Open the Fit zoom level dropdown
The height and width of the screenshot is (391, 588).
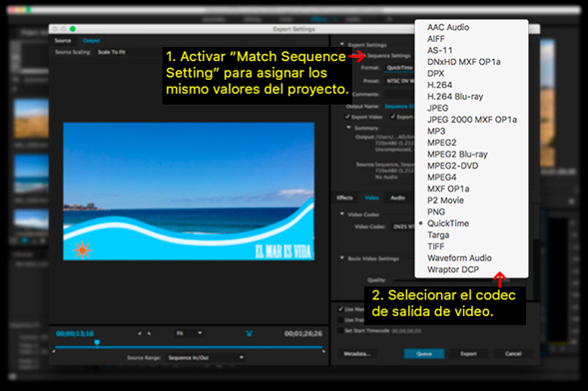click(189, 333)
